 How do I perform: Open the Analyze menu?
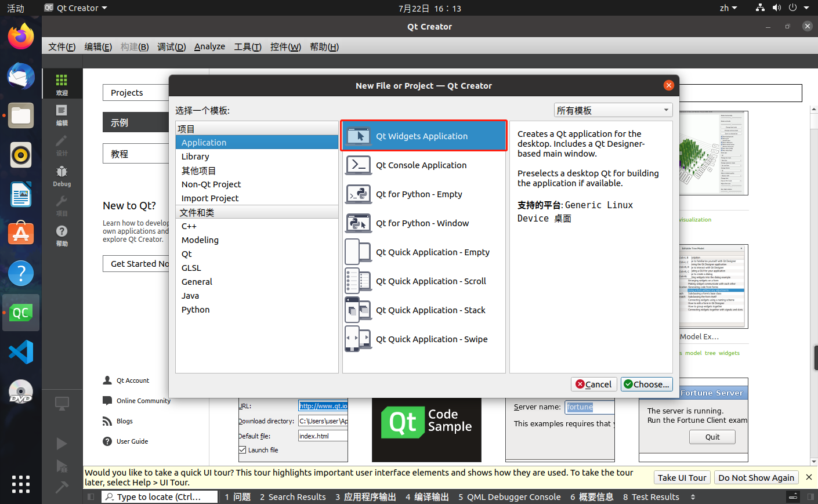click(209, 46)
